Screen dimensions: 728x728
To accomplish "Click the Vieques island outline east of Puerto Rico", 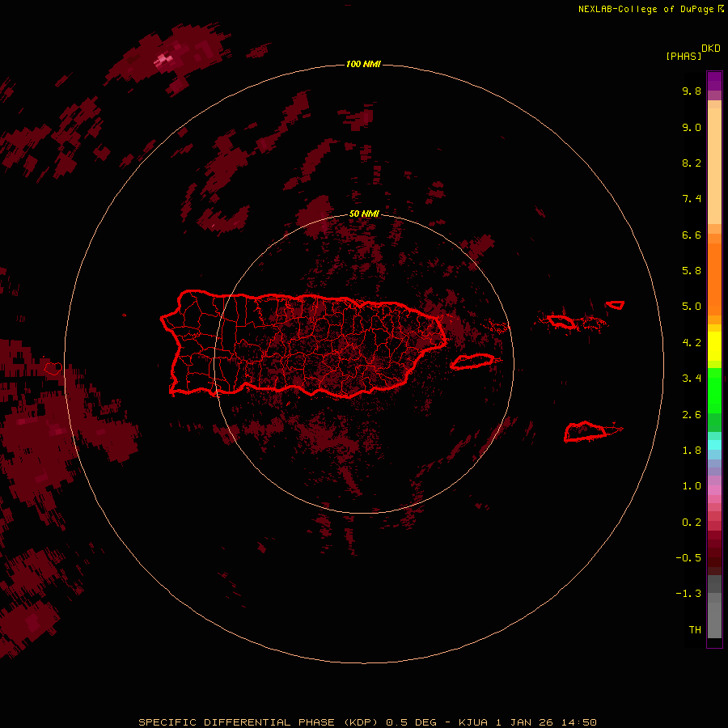I will pos(472,362).
